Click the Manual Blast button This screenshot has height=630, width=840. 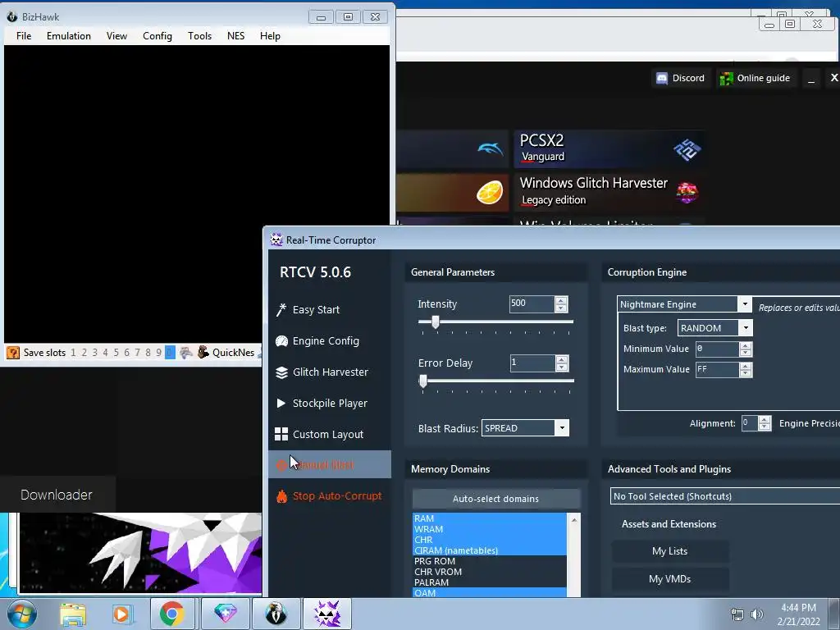pos(330,464)
